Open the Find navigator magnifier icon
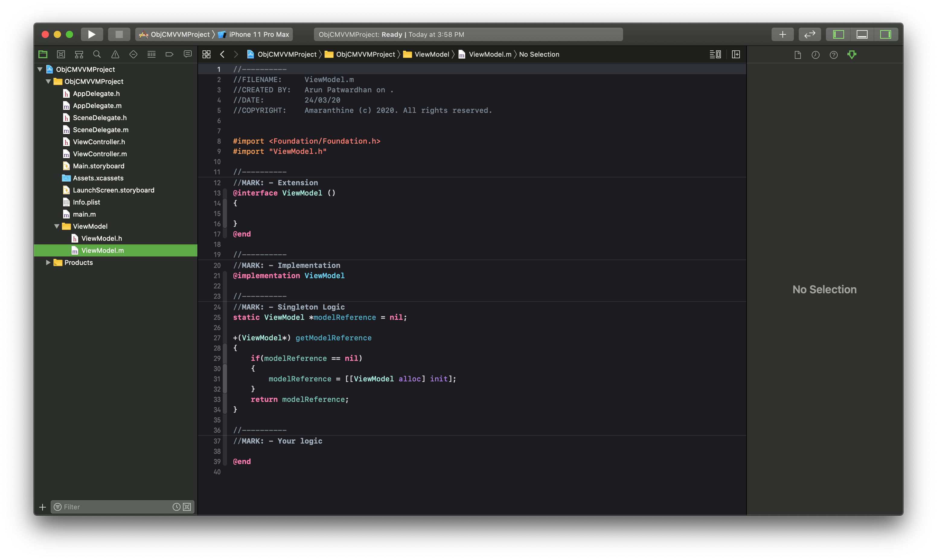The width and height of the screenshot is (937, 560). 97,54
